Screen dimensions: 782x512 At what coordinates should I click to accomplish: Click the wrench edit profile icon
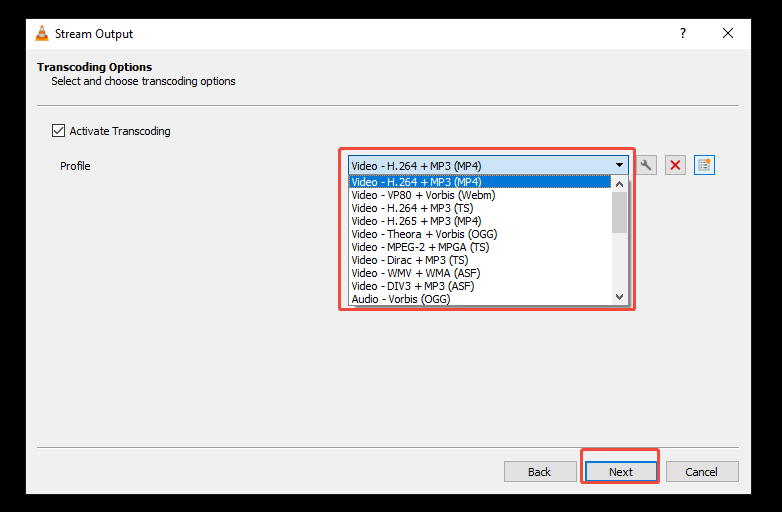pyautogui.click(x=646, y=165)
